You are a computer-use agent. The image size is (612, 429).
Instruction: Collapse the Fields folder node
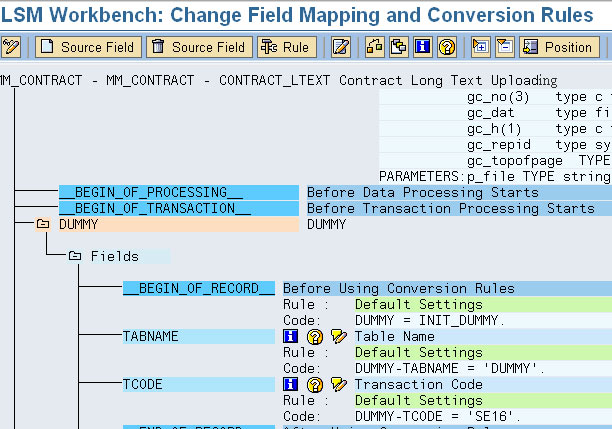pyautogui.click(x=75, y=256)
